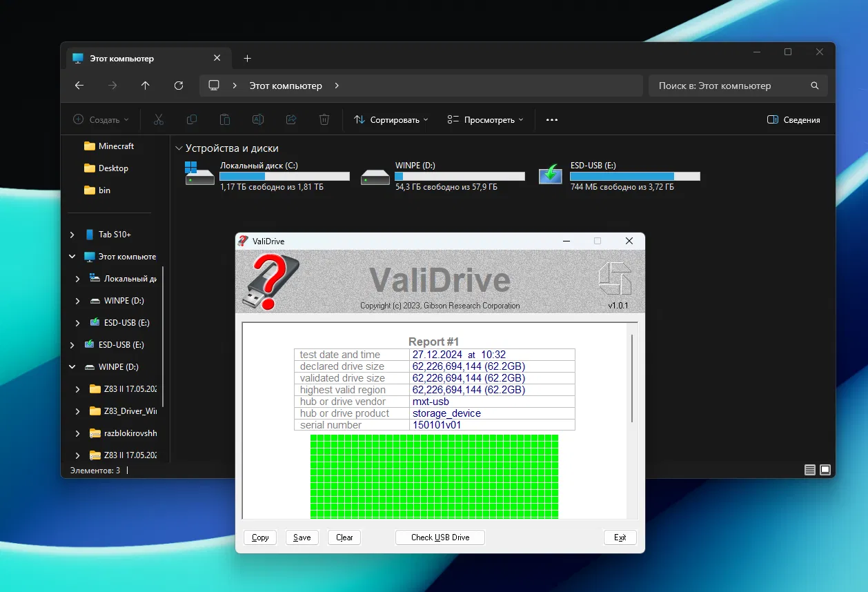Screen dimensions: 868x592
Task: Clear the ValiDrive report
Action: click(344, 537)
